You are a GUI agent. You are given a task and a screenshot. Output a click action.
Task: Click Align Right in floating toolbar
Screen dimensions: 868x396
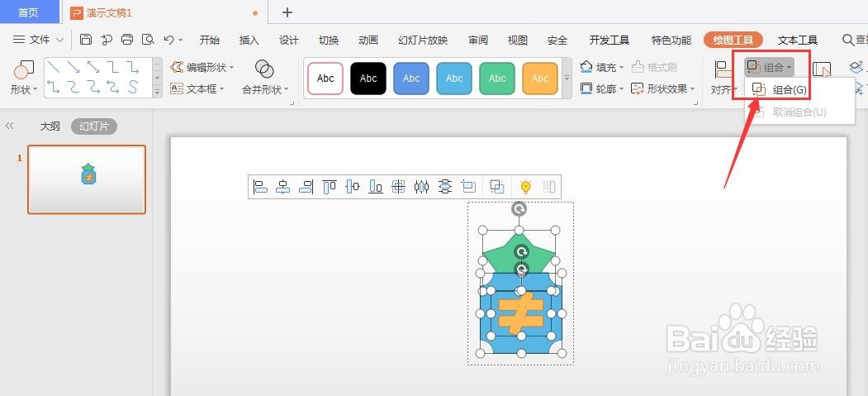pyautogui.click(x=306, y=187)
